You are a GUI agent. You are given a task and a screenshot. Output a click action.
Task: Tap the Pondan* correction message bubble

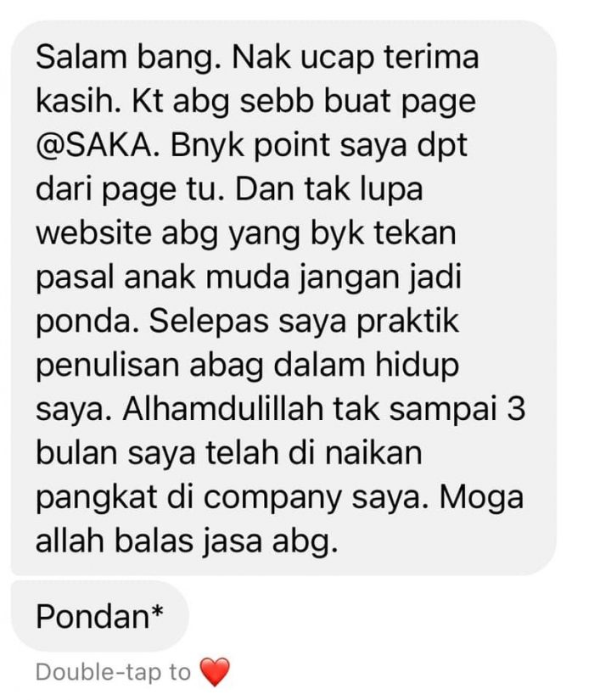click(x=99, y=616)
